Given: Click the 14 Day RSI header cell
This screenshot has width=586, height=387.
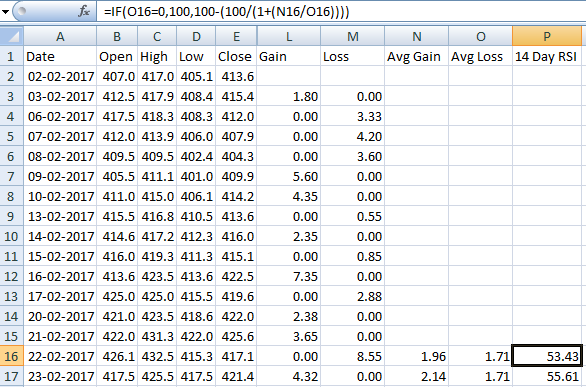Looking at the screenshot, I should [x=547, y=56].
